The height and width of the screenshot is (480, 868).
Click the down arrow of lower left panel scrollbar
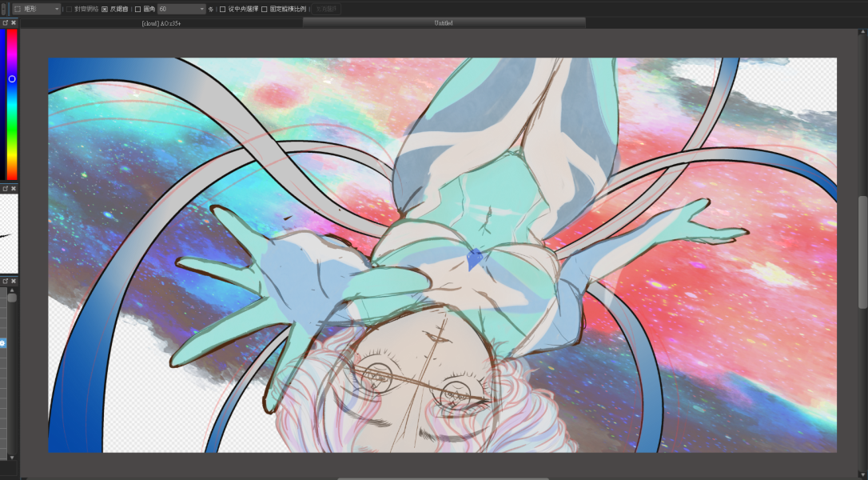[x=12, y=458]
